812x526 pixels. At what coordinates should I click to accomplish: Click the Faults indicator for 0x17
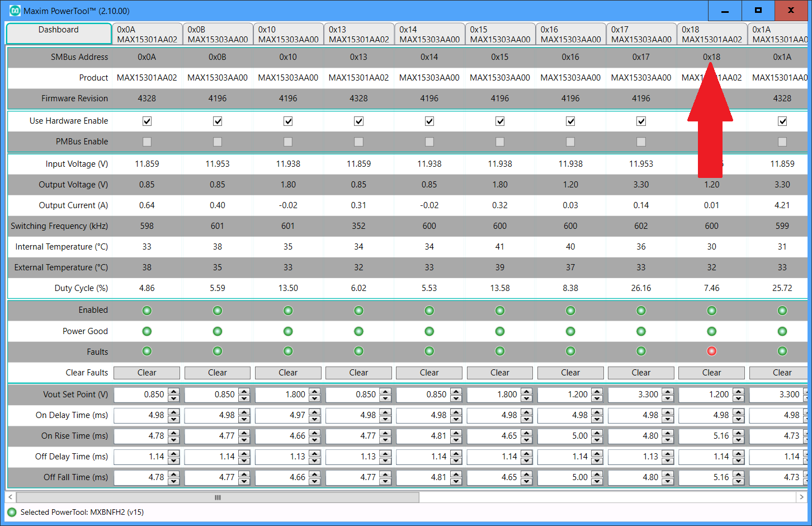[x=641, y=351]
